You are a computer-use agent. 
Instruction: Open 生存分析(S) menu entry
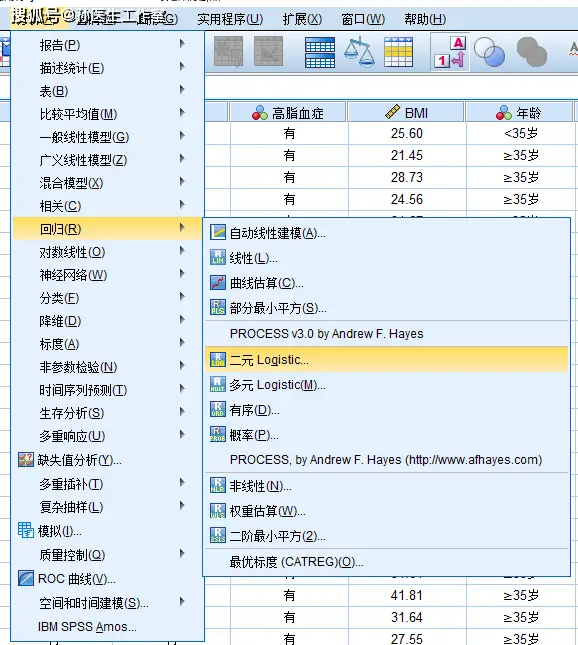pos(107,413)
